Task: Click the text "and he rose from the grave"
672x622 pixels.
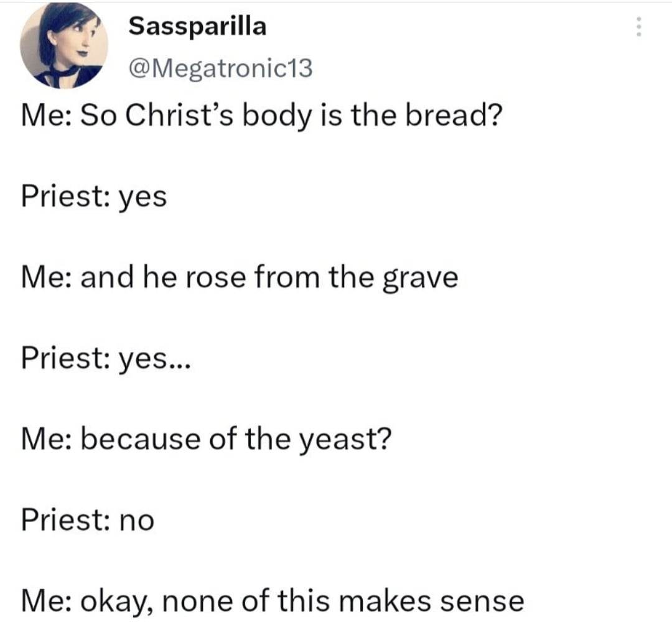Action: [269, 277]
